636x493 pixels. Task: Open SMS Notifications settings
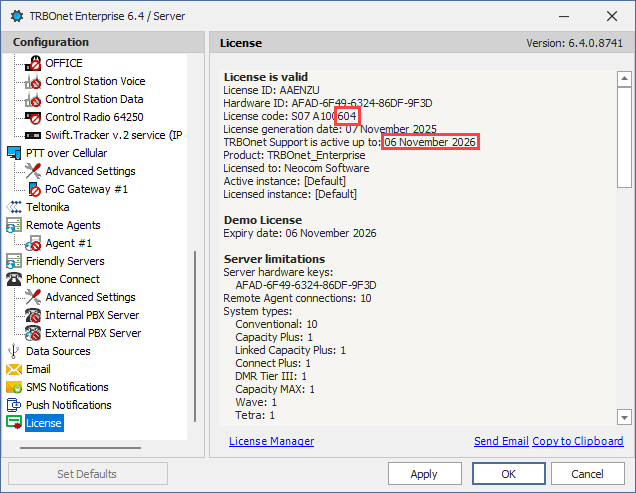[x=67, y=387]
